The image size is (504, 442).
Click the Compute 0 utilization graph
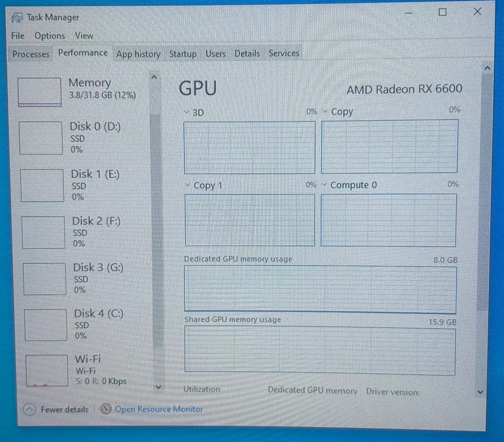tap(388, 220)
